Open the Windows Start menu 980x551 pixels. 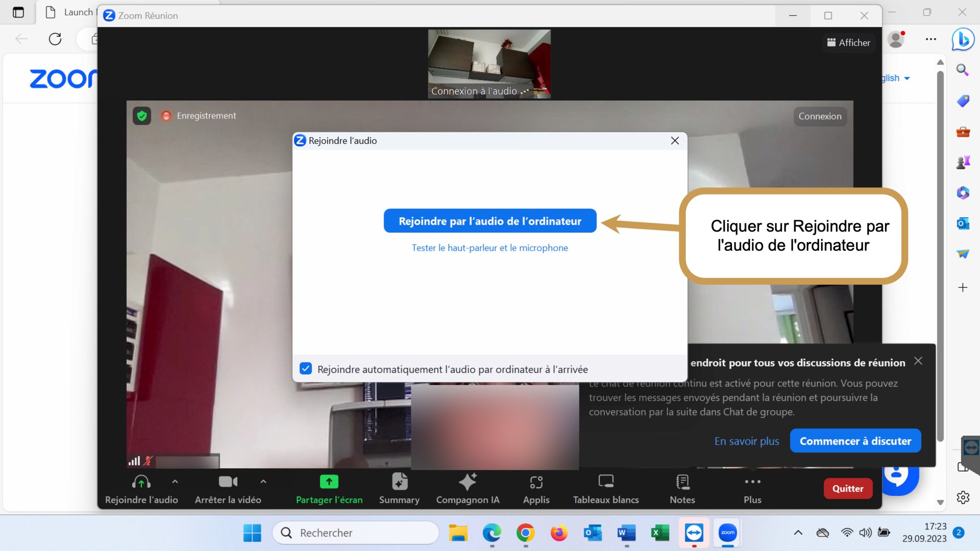coord(252,533)
